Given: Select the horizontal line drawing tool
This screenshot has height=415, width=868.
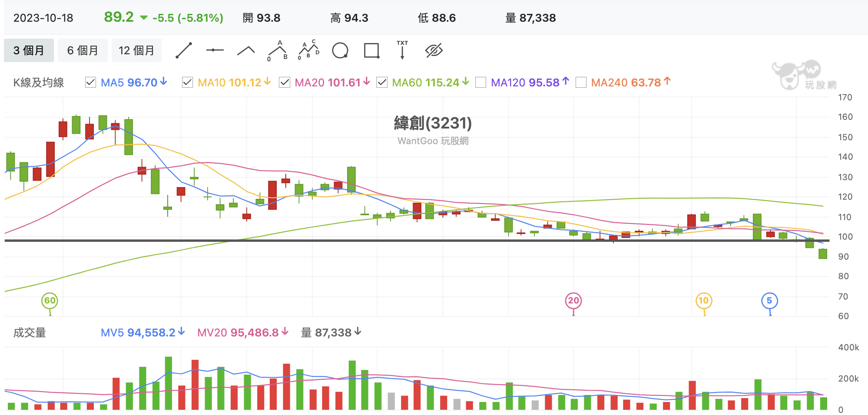Looking at the screenshot, I should [x=215, y=50].
